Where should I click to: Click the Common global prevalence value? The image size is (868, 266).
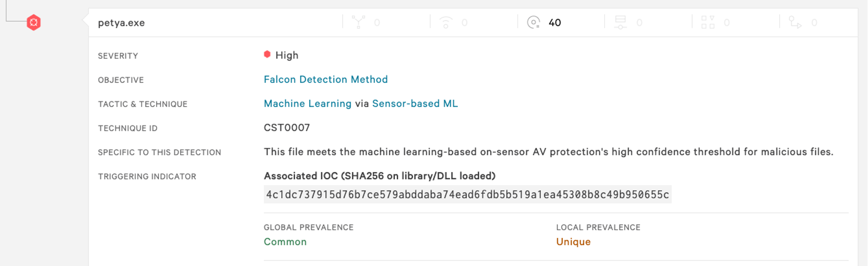[x=285, y=242]
